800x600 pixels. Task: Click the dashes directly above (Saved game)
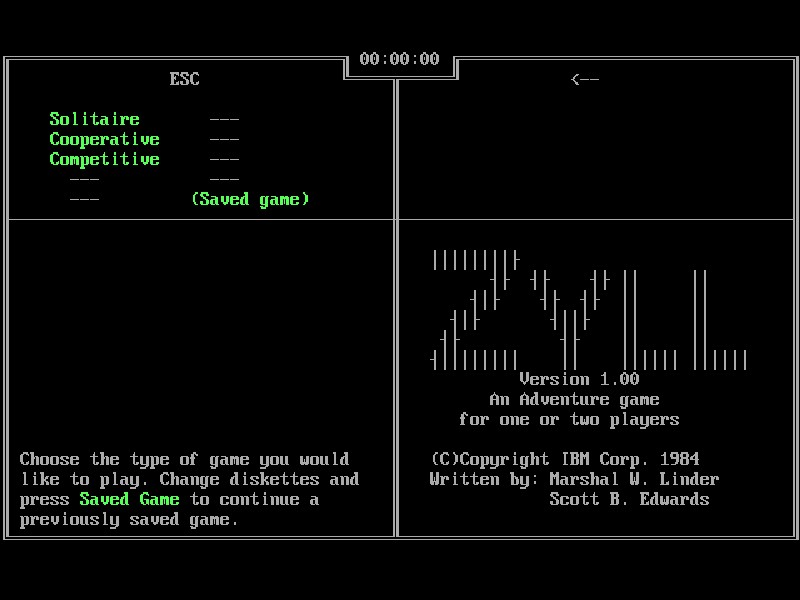pyautogui.click(x=224, y=179)
